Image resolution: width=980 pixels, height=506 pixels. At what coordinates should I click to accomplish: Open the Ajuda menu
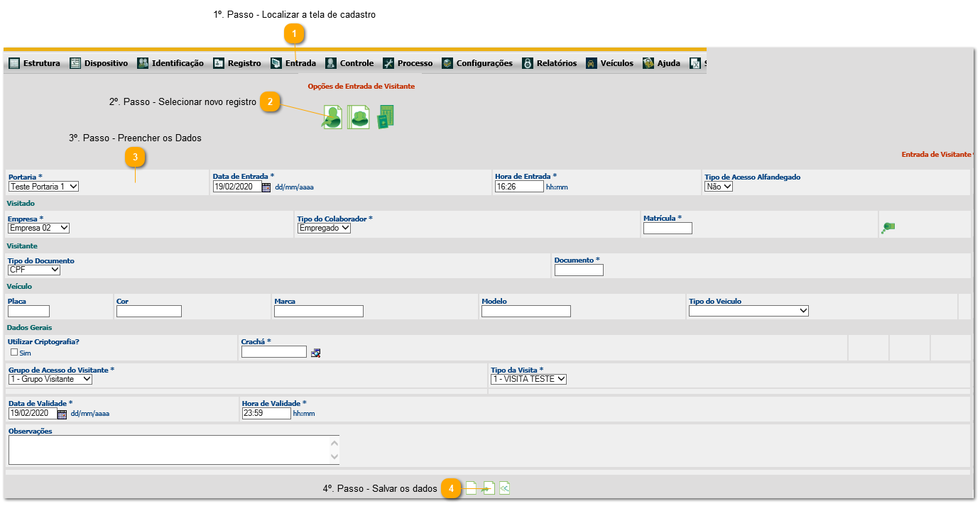point(662,63)
